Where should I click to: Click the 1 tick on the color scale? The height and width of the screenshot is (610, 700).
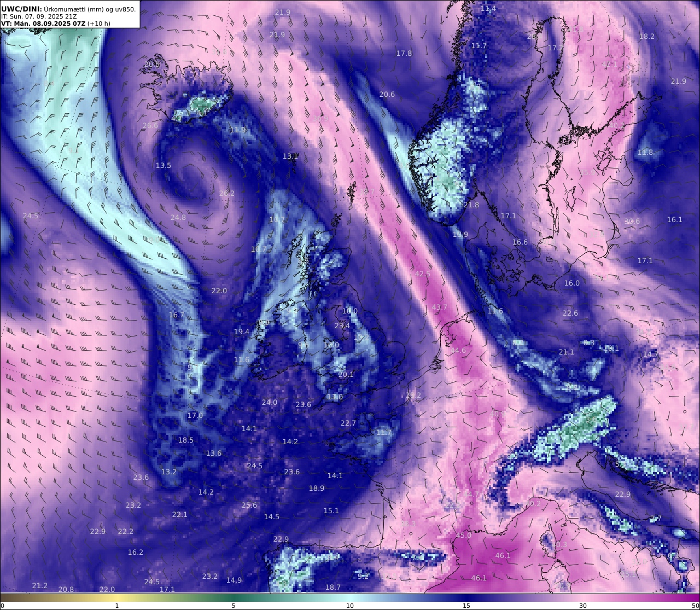pos(117,606)
